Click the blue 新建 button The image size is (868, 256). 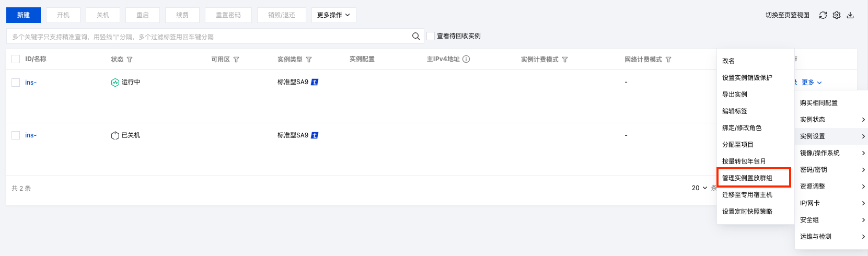24,15
